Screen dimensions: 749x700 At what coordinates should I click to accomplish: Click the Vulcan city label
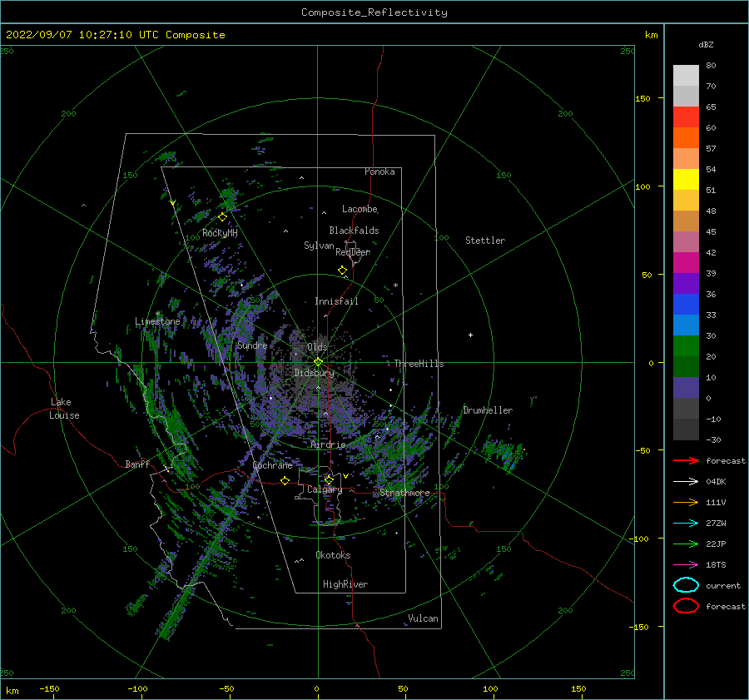424,618
